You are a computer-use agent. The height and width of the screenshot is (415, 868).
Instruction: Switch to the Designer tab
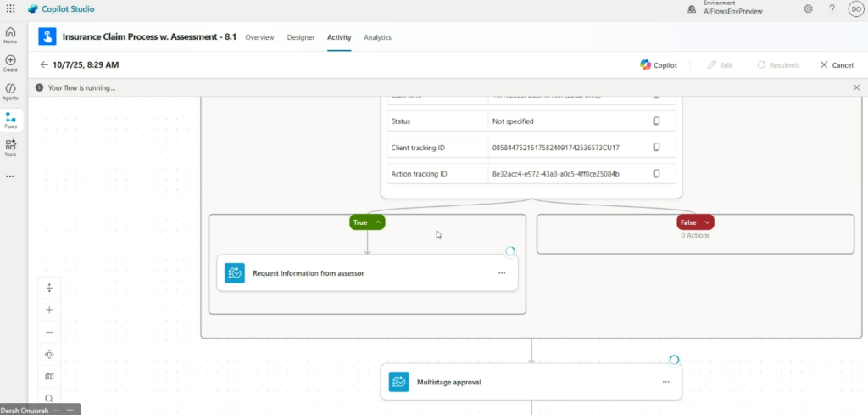point(300,37)
